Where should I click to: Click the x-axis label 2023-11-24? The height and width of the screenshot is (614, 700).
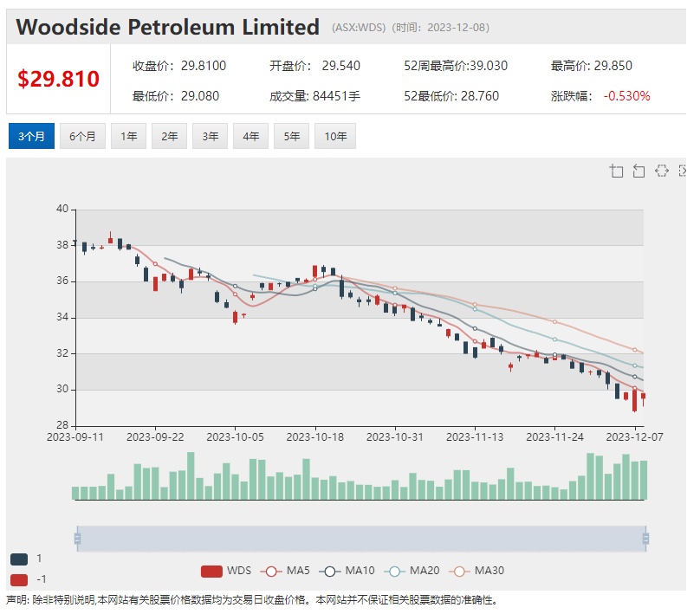pos(554,436)
